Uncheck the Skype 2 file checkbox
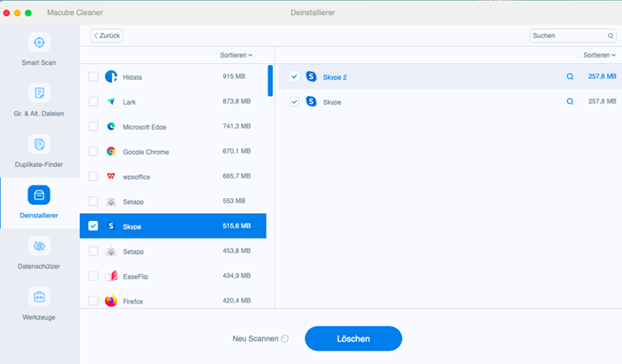622x364 pixels. 294,76
